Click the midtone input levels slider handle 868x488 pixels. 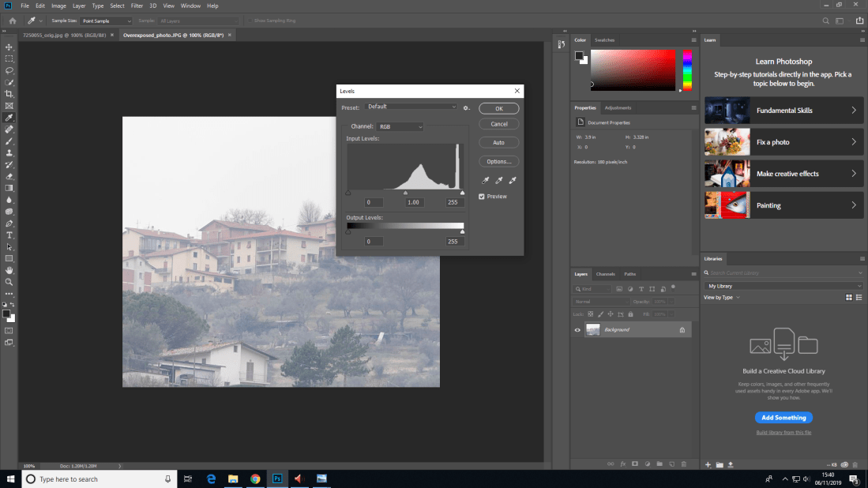406,192
